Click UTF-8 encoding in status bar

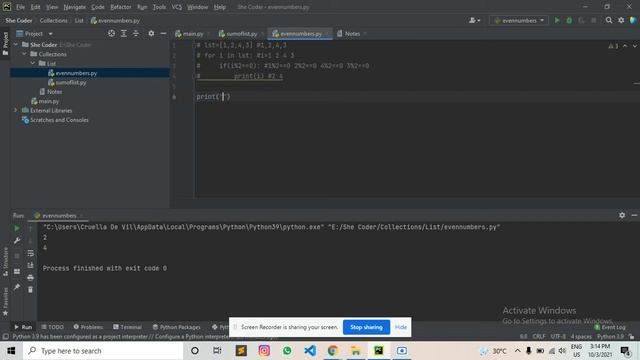pos(558,337)
